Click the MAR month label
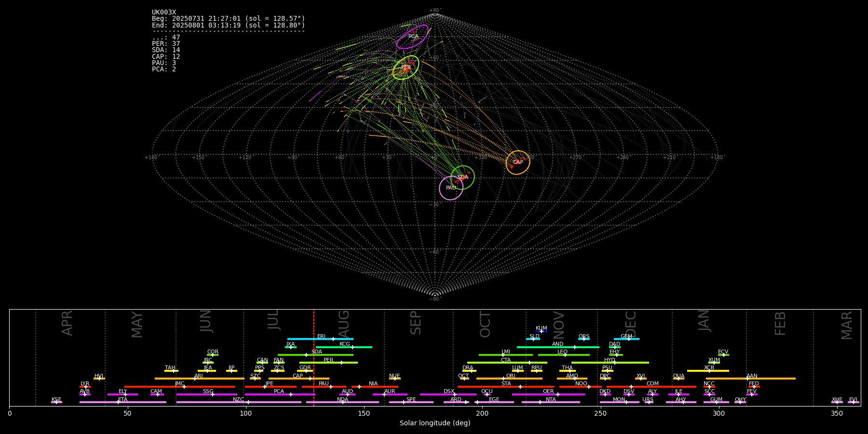868x434 pixels. pos(847,325)
